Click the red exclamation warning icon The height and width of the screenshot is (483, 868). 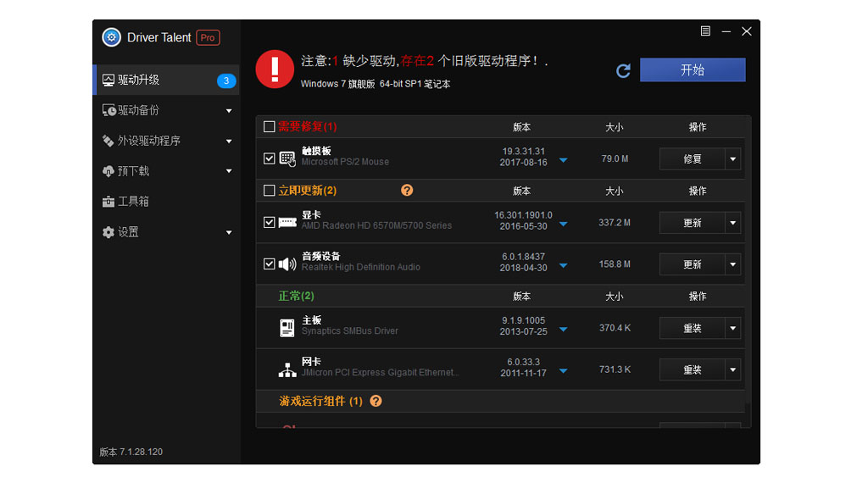tap(275, 69)
